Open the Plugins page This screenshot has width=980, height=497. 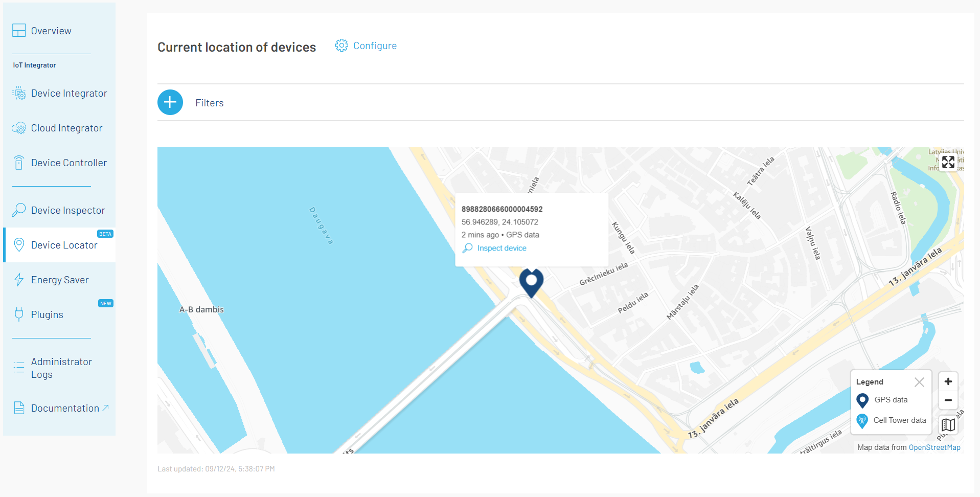(x=47, y=315)
